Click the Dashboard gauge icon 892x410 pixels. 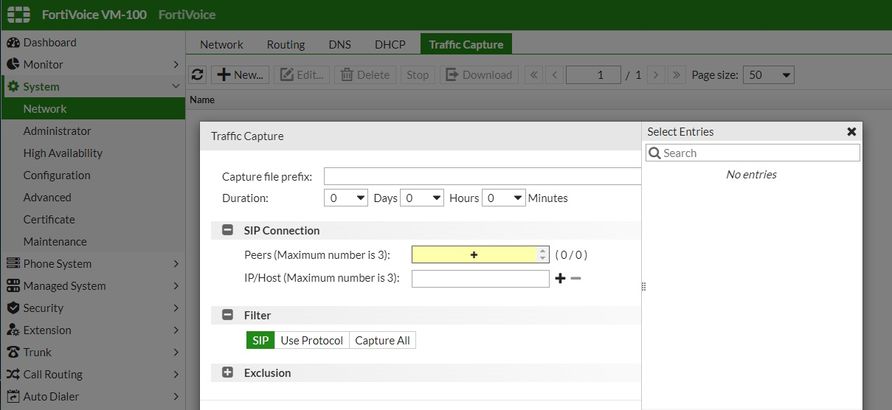coord(13,43)
